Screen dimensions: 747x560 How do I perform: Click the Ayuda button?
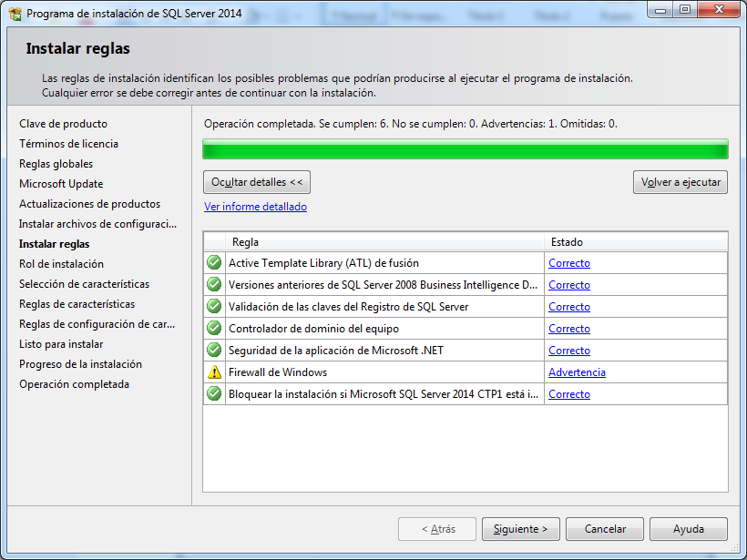[x=689, y=529]
